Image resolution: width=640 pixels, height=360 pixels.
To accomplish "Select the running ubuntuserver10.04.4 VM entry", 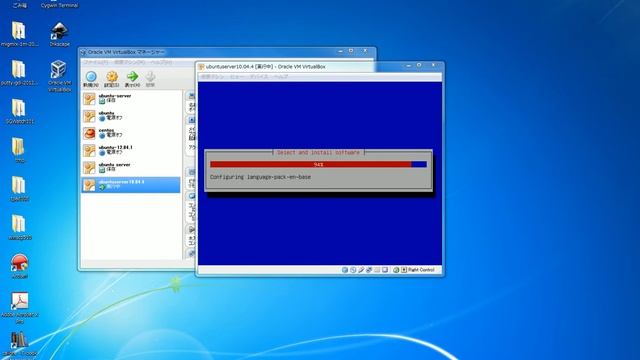I will point(131,184).
